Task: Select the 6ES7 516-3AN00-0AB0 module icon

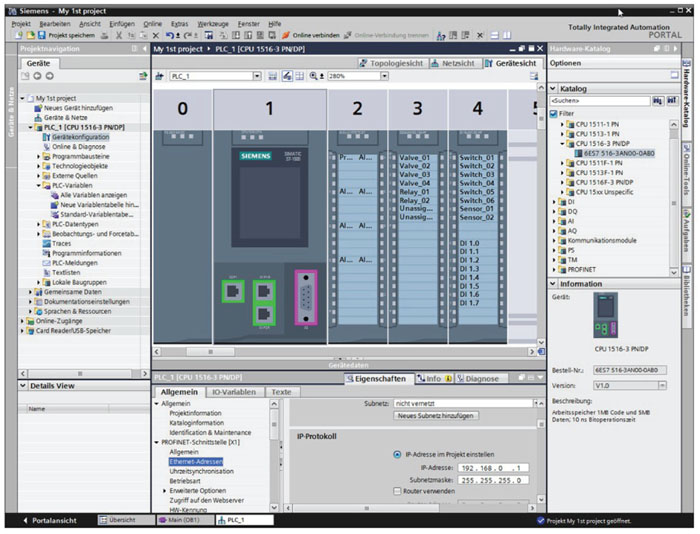Action: click(x=579, y=153)
